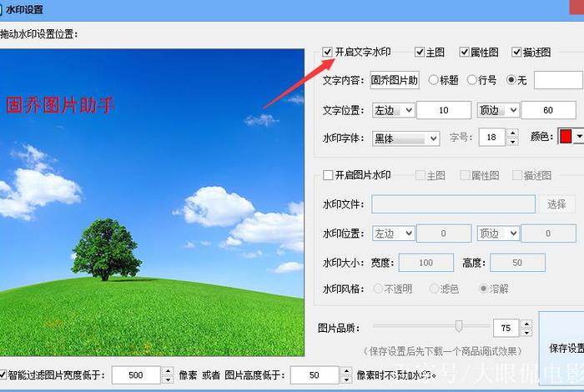Click the 字号 value field 18

(491, 137)
